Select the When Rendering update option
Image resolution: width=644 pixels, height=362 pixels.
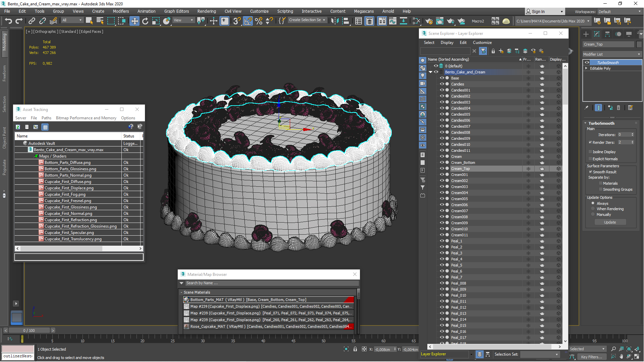[593, 208]
